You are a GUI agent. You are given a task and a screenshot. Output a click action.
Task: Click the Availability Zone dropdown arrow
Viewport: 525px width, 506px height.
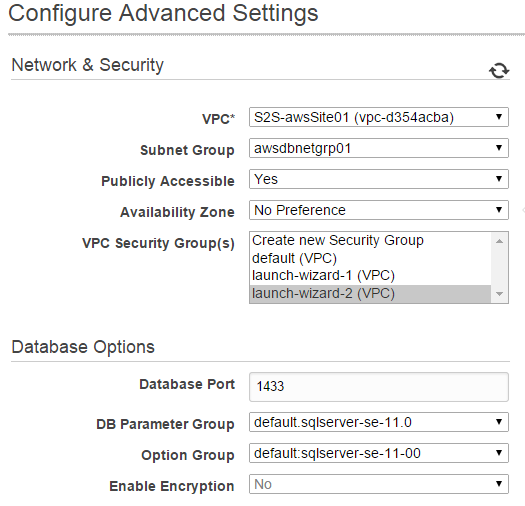pos(499,210)
